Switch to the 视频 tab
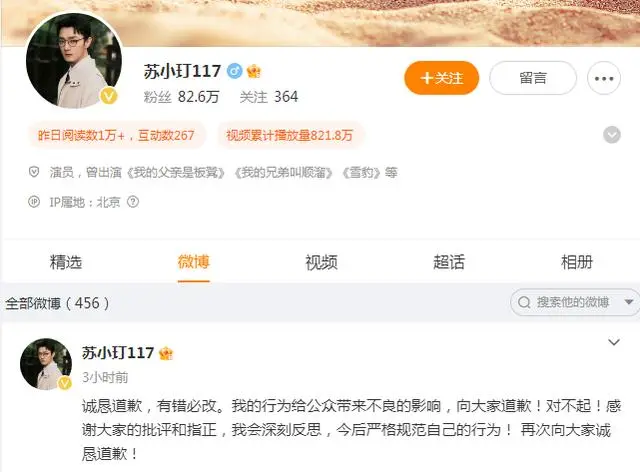 [322, 262]
